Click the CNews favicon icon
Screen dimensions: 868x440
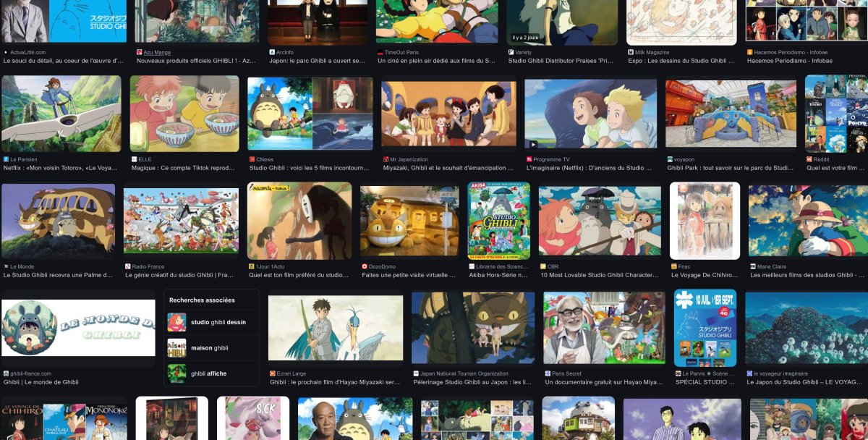(251, 159)
